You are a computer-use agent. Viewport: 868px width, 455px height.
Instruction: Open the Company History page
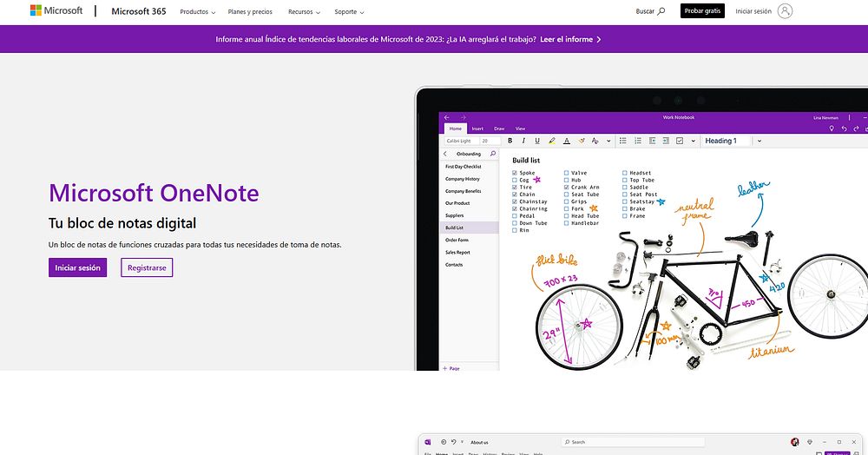pos(463,179)
